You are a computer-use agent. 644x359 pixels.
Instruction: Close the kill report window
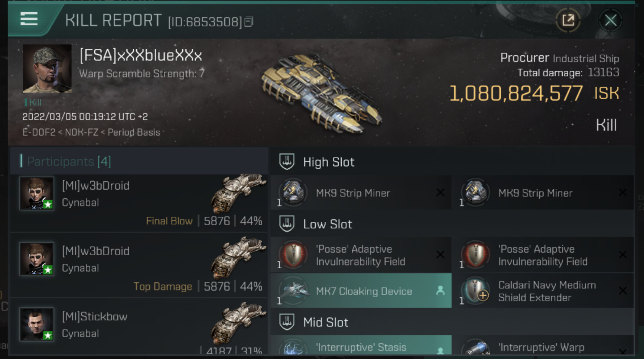(x=611, y=20)
